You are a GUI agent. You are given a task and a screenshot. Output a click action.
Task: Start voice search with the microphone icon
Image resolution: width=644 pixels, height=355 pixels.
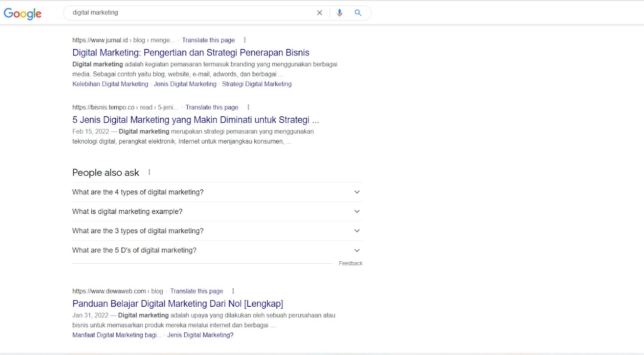(340, 13)
